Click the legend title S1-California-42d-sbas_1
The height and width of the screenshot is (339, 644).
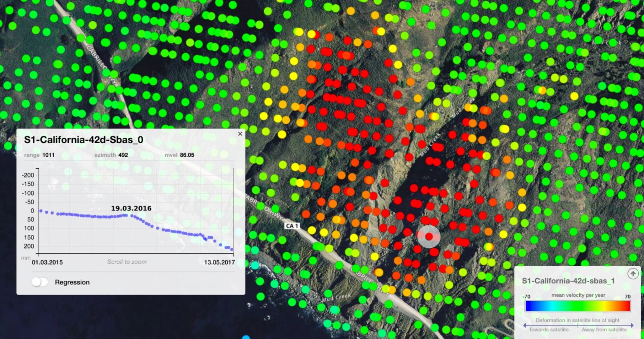tap(568, 281)
